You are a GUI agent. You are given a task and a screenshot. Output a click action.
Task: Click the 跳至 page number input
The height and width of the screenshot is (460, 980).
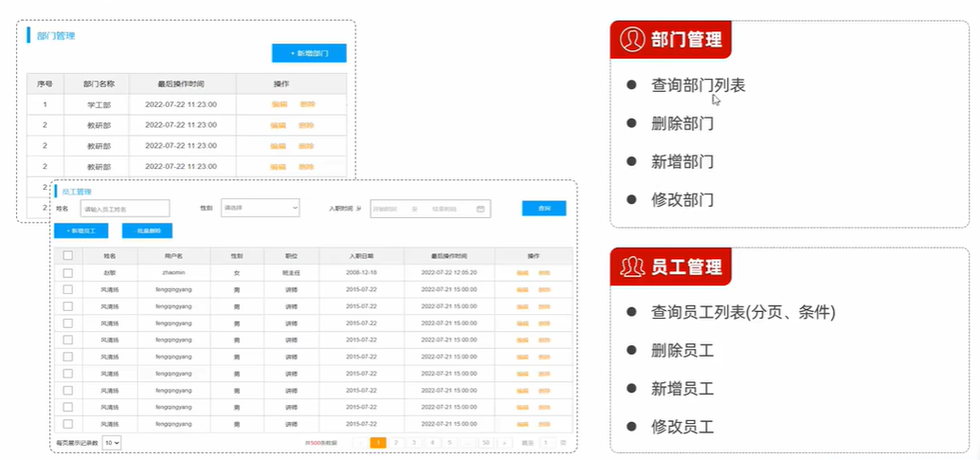tap(548, 443)
